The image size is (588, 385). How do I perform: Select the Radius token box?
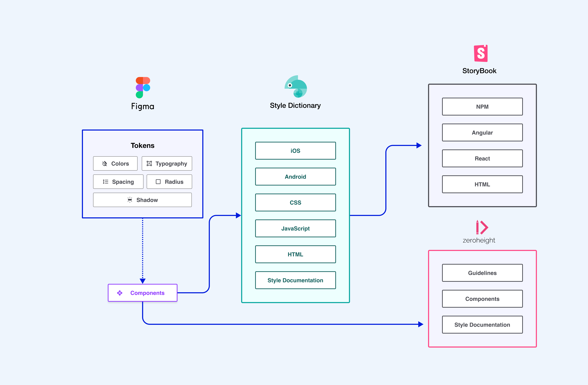(x=169, y=182)
